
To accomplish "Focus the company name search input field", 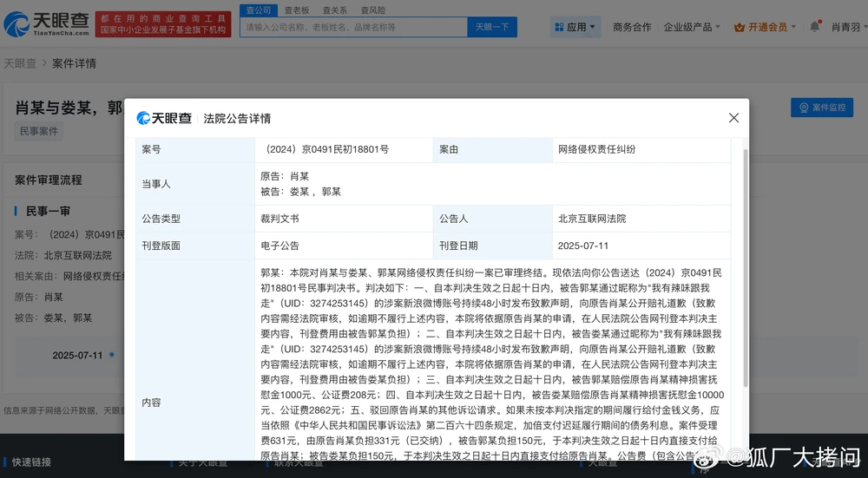I will point(354,27).
